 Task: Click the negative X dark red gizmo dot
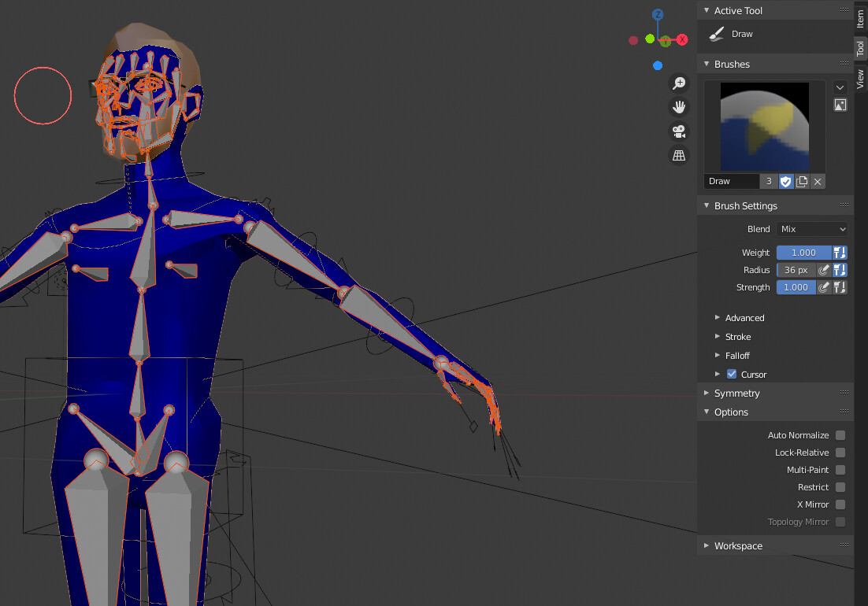(633, 40)
